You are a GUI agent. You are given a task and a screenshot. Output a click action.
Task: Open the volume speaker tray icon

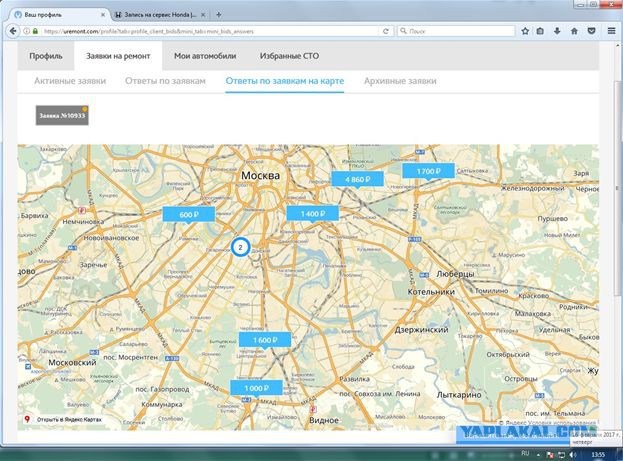(573, 454)
